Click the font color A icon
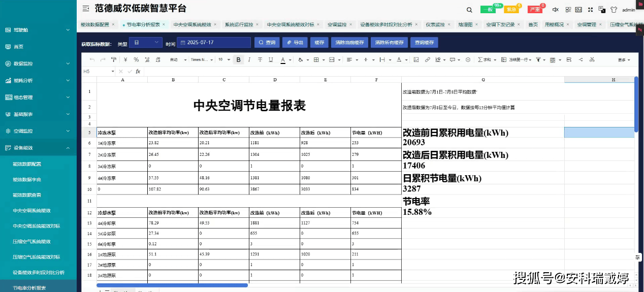 pos(283,60)
